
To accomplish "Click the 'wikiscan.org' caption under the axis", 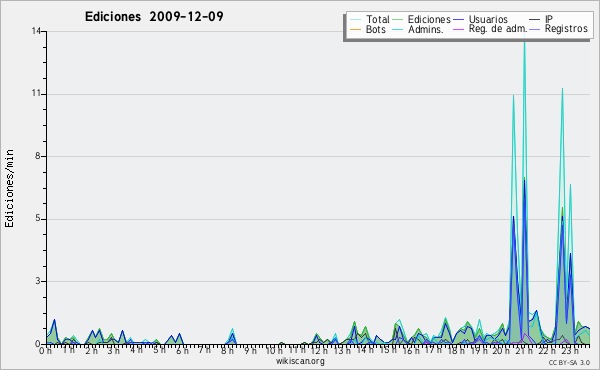I will point(300,361).
